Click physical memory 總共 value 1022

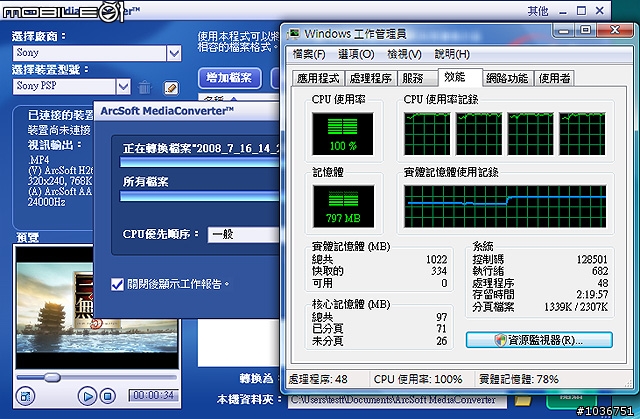pyautogui.click(x=436, y=259)
